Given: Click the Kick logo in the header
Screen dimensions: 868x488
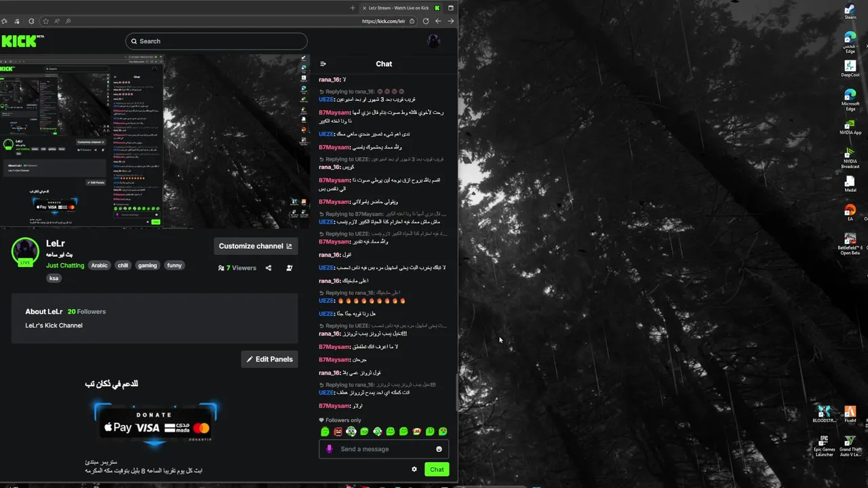Looking at the screenshot, I should click(x=22, y=41).
